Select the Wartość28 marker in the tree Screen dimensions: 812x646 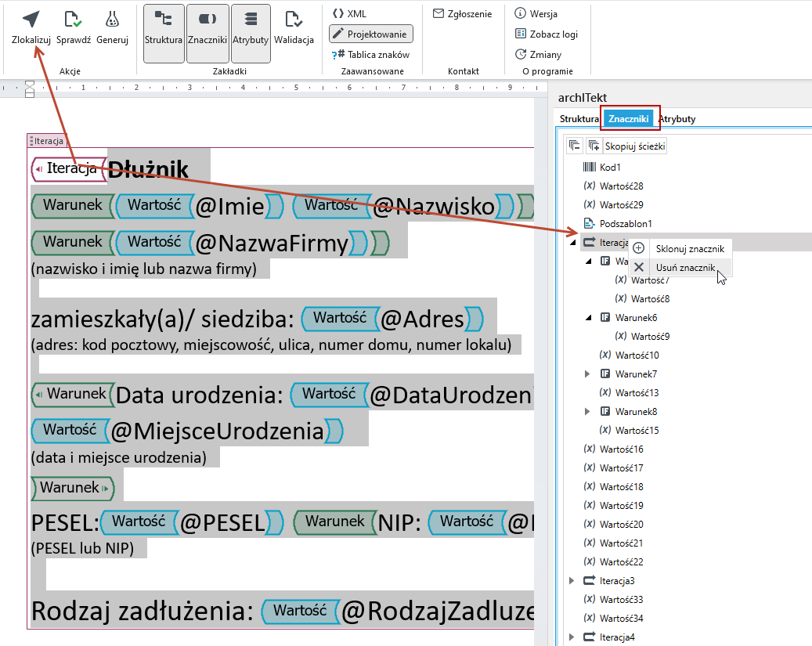pyautogui.click(x=614, y=186)
